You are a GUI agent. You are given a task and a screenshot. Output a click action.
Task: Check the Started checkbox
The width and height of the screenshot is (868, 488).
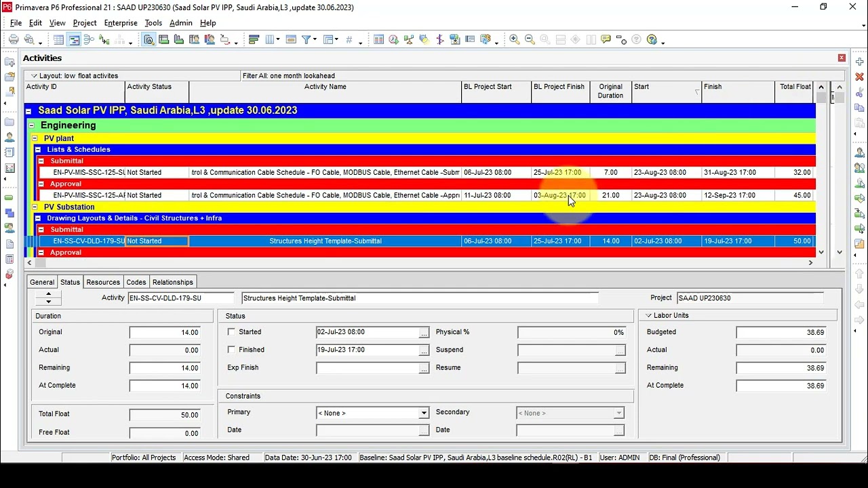(x=231, y=332)
